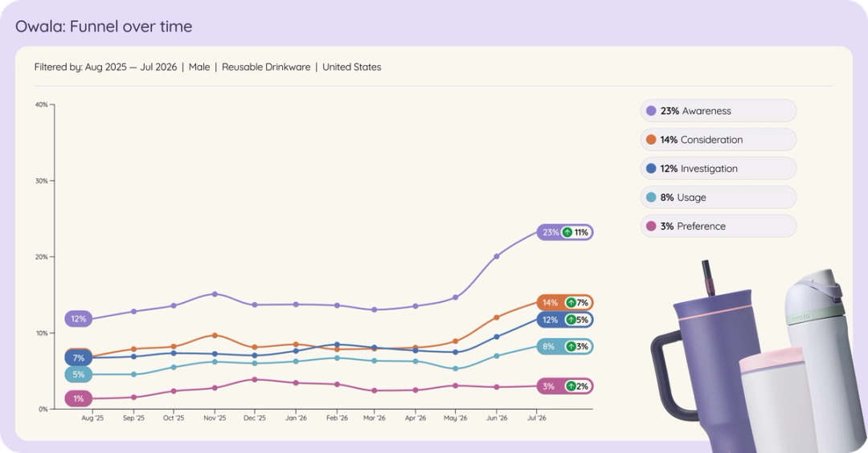Click the orange Consideration legend dot
Viewport: 868px width, 453px height.
point(651,140)
